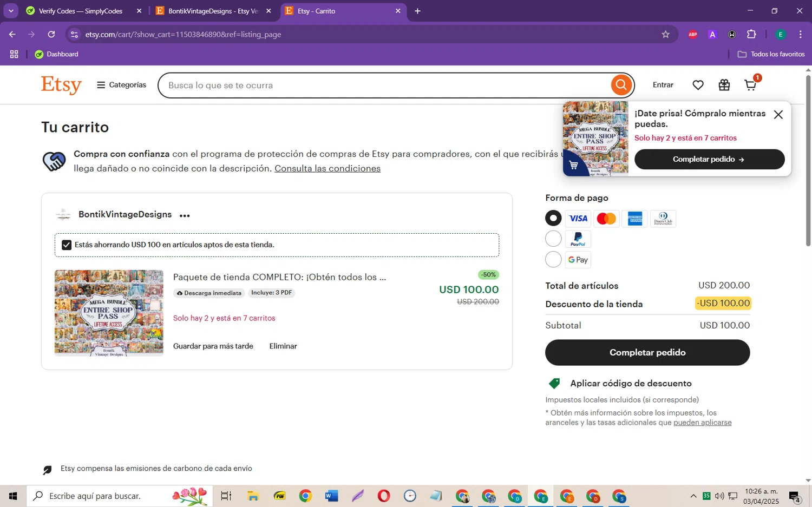Screen dimensions: 812x507
Task: Click 'Guardar para más tarde'
Action: point(213,346)
